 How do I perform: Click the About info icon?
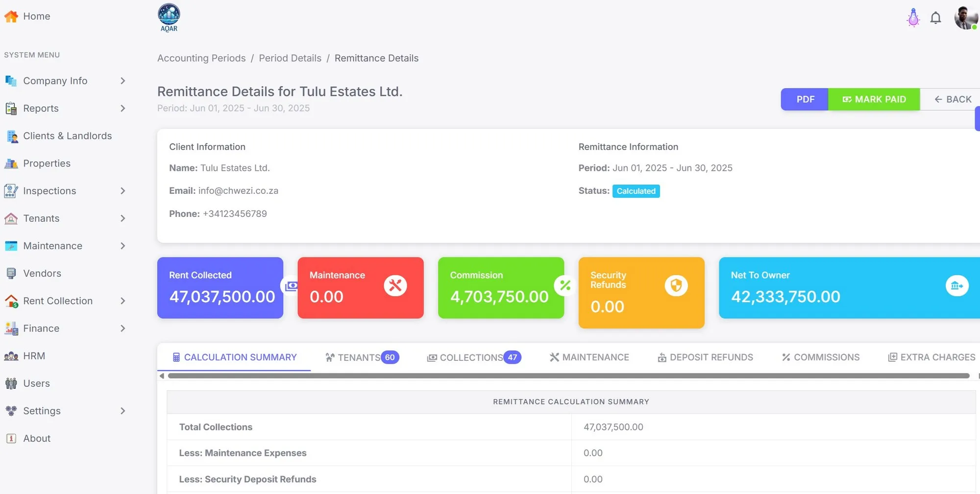[x=10, y=438]
